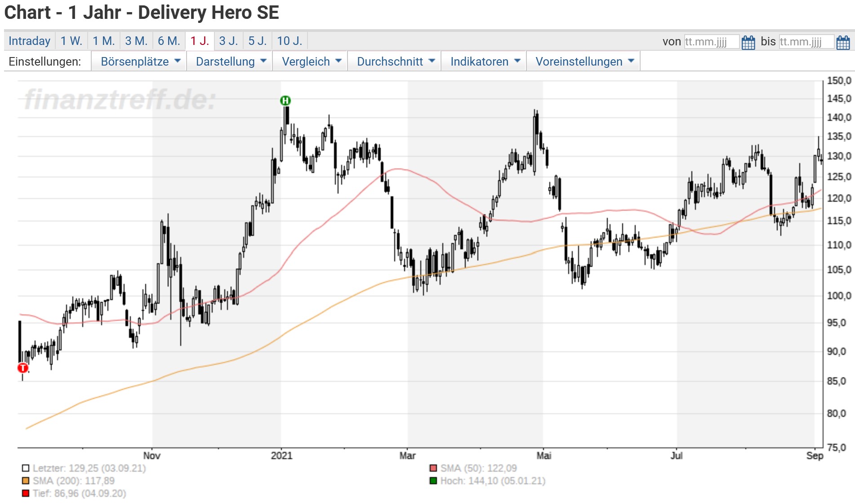Click 'Letzter: 129,25 (03.09.21)' legend text
Image resolution: width=855 pixels, height=504 pixels.
[89, 469]
